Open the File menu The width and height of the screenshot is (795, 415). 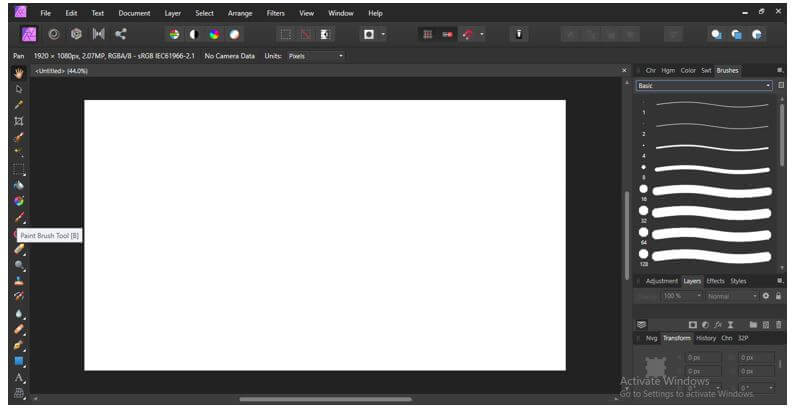coord(46,13)
